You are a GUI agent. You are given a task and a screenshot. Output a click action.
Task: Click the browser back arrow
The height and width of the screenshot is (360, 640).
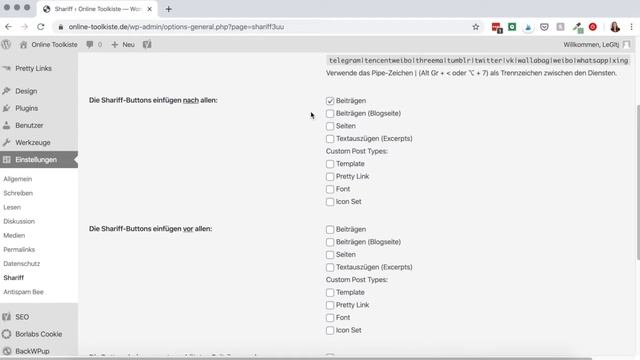(9, 27)
